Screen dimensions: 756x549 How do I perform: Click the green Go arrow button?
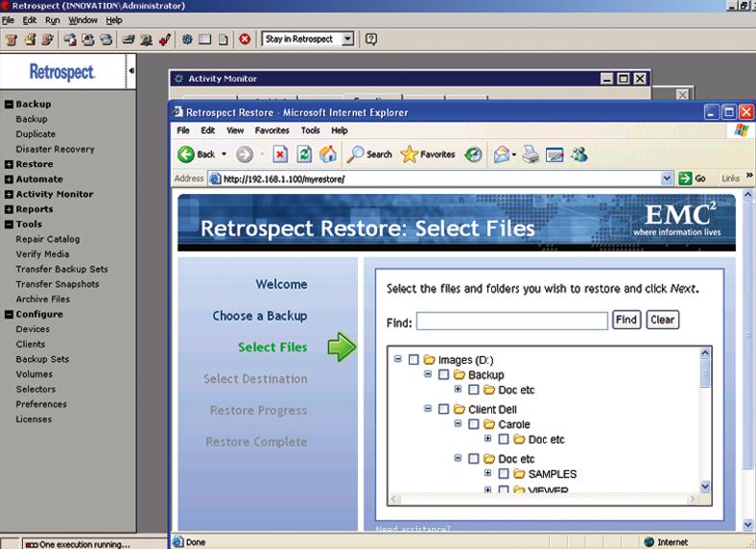pyautogui.click(x=685, y=179)
